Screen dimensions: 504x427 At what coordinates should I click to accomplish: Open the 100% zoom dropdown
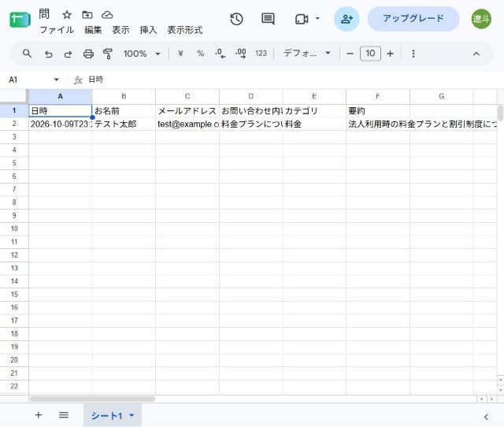(142, 54)
